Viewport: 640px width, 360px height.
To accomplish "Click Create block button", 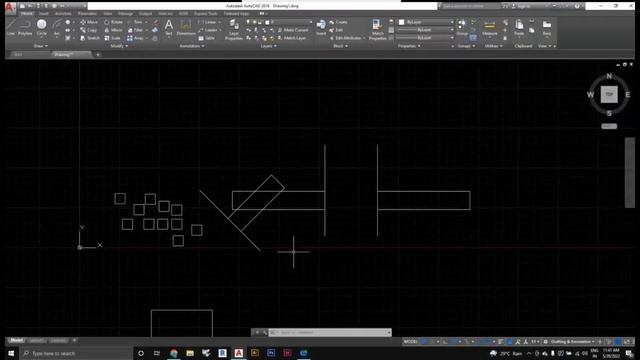I will click(338, 22).
